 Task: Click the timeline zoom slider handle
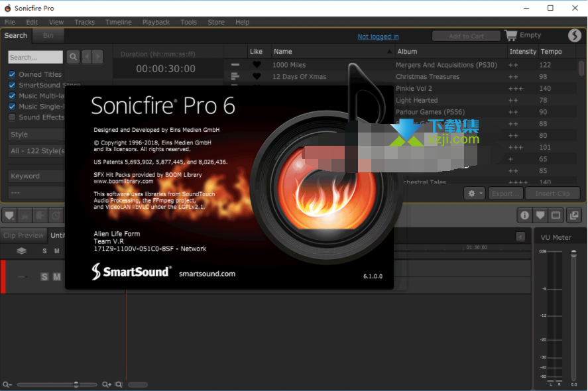[x=76, y=384]
